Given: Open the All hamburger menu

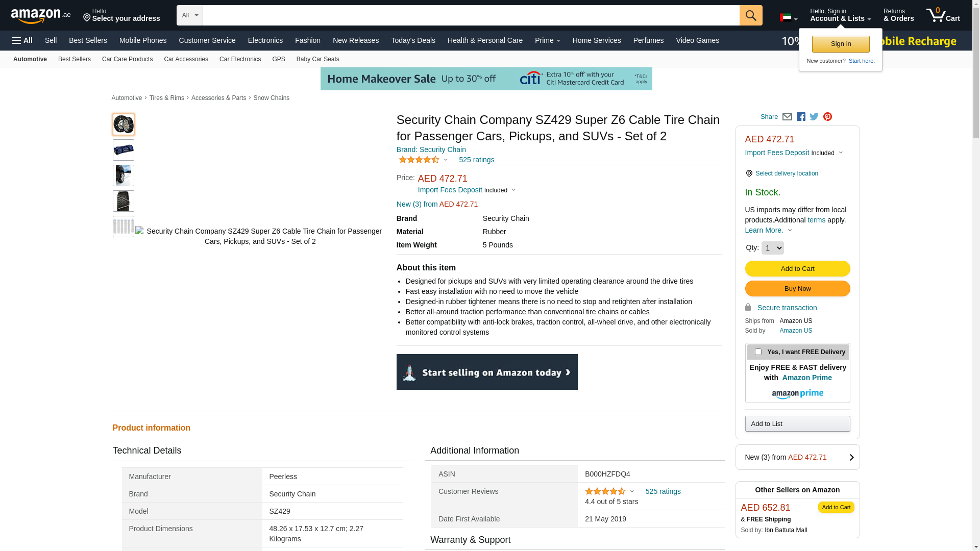Looking at the screenshot, I should (22, 40).
